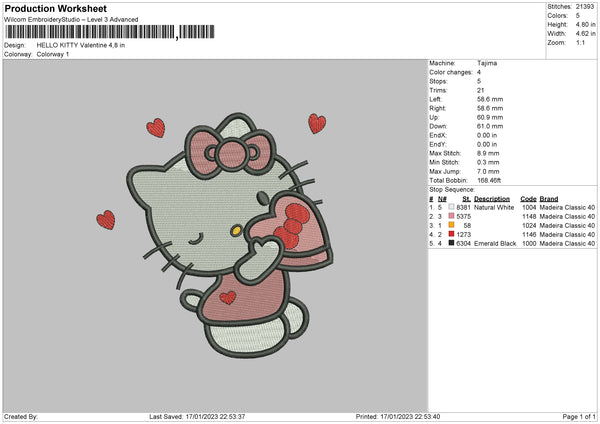Click the Natural White color swatch

click(x=451, y=207)
